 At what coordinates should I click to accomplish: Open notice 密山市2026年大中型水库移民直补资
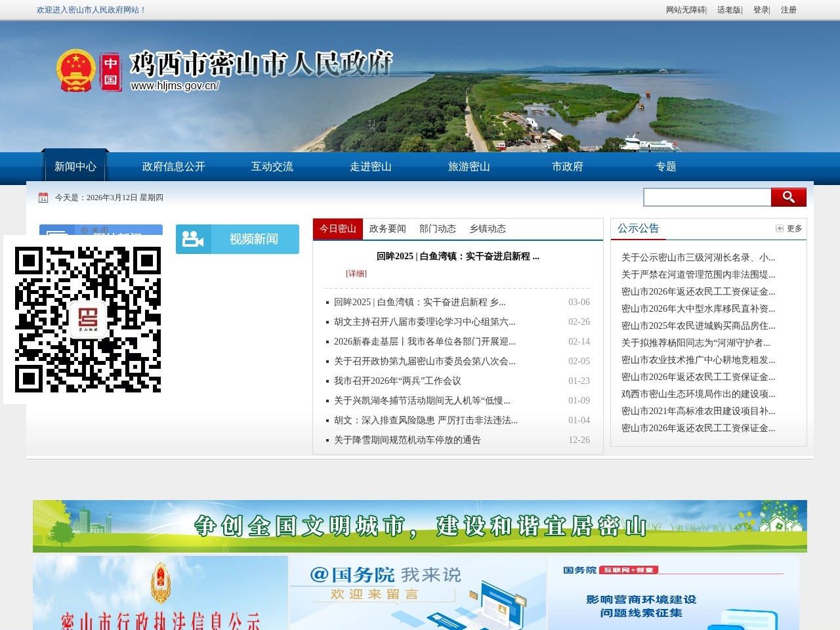coord(698,309)
